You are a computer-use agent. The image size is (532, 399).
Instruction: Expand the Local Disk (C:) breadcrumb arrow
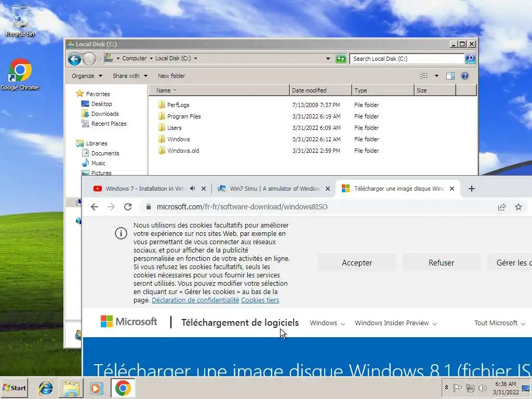point(195,58)
